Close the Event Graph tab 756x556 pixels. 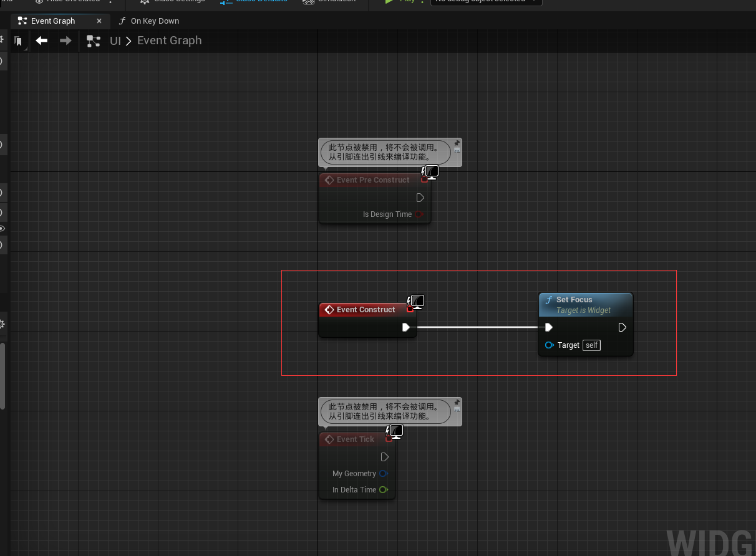tap(99, 21)
